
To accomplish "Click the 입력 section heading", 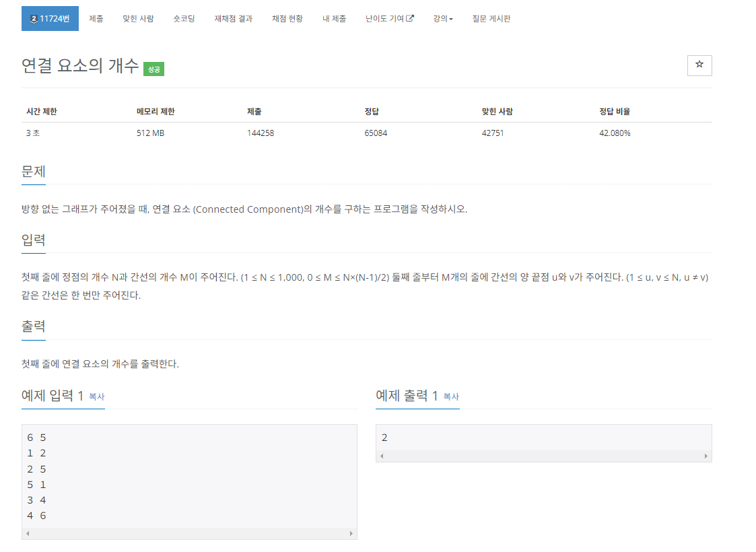I will coord(33,240).
